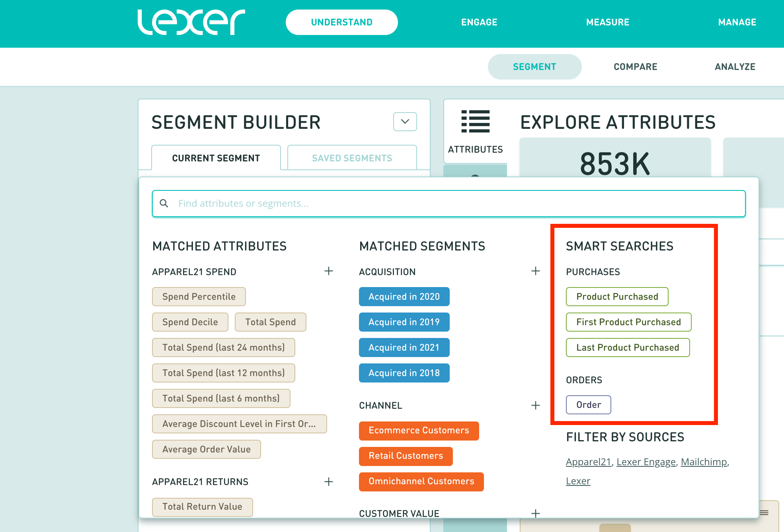Click the search magnifier icon

pos(164,204)
